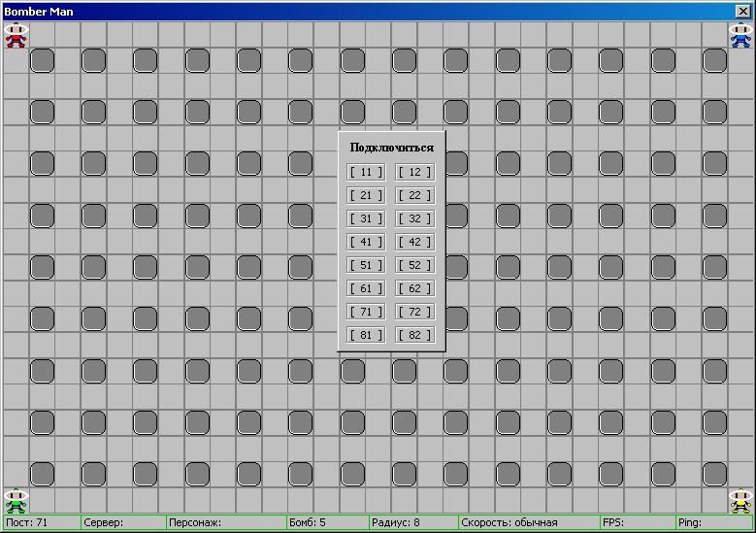Connect to post [ 62 ]
The height and width of the screenshot is (533, 756).
tap(414, 288)
